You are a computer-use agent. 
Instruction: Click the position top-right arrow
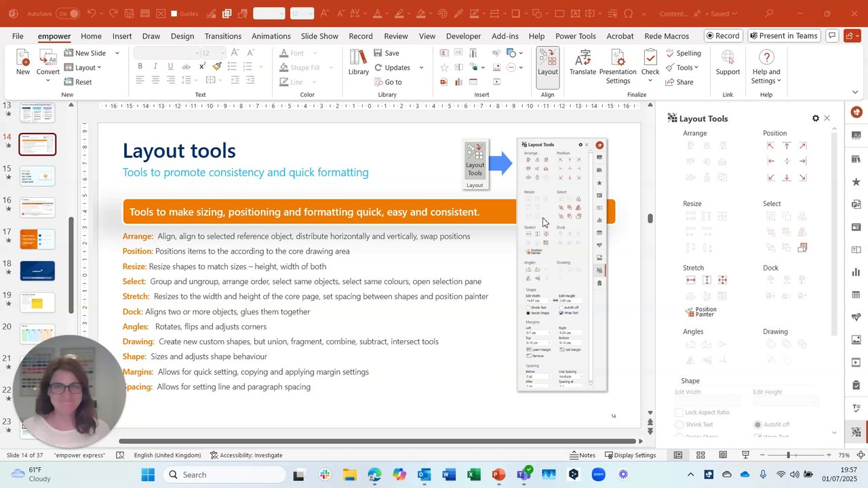pyautogui.click(x=803, y=146)
